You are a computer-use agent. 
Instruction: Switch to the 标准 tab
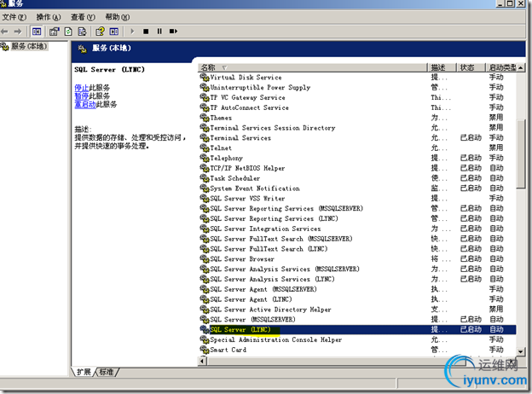pos(107,372)
